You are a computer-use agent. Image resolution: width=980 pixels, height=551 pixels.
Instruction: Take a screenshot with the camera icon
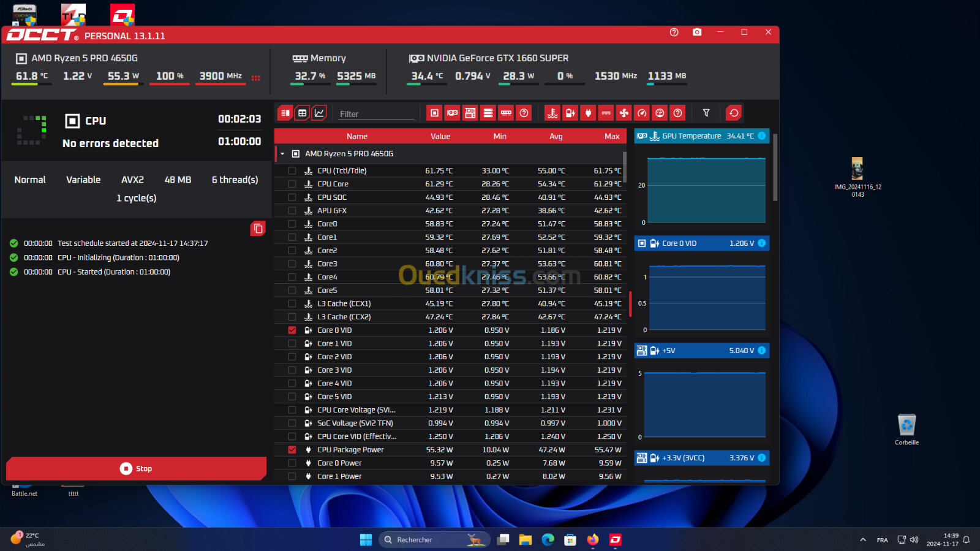point(697,32)
